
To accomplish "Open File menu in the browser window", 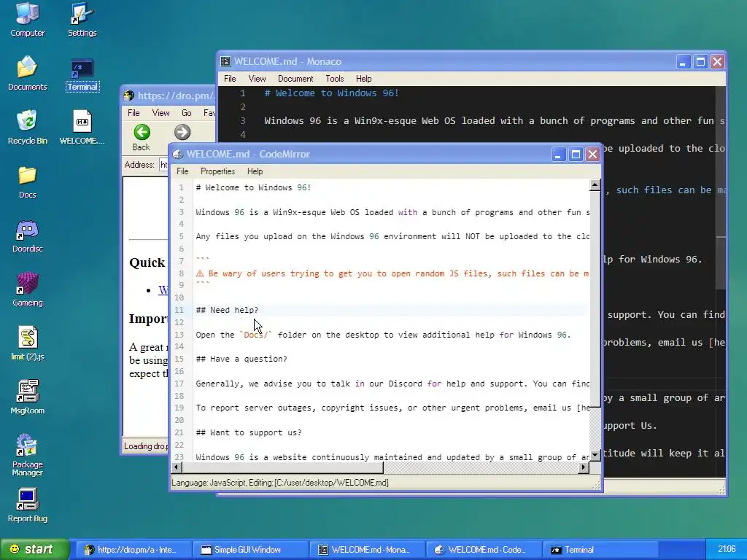I will [x=133, y=113].
